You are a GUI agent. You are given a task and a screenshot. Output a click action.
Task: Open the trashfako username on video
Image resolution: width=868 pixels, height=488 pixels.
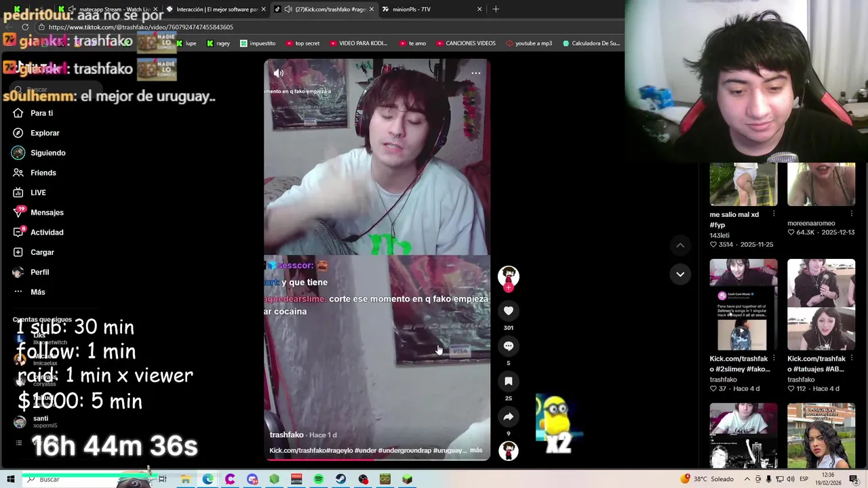(x=286, y=435)
